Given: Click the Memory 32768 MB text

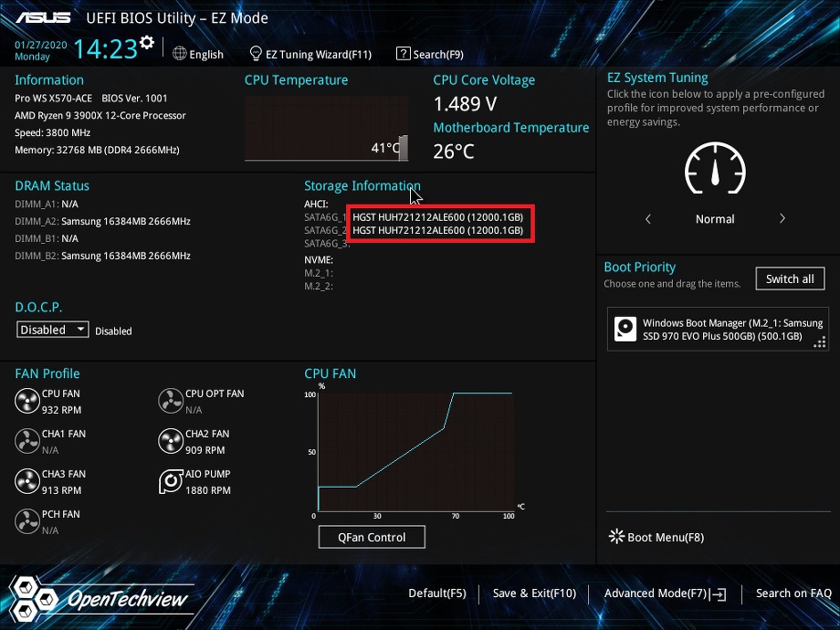Looking at the screenshot, I should [x=97, y=150].
